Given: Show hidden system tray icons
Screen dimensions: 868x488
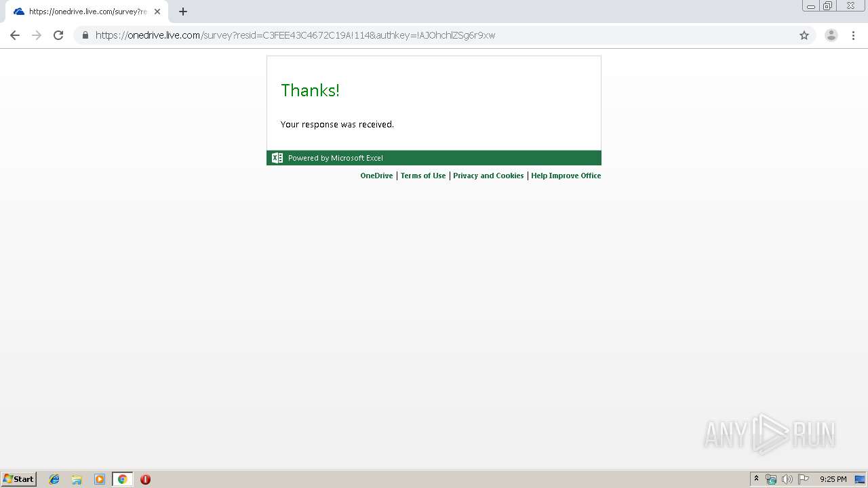Looking at the screenshot, I should tap(756, 479).
